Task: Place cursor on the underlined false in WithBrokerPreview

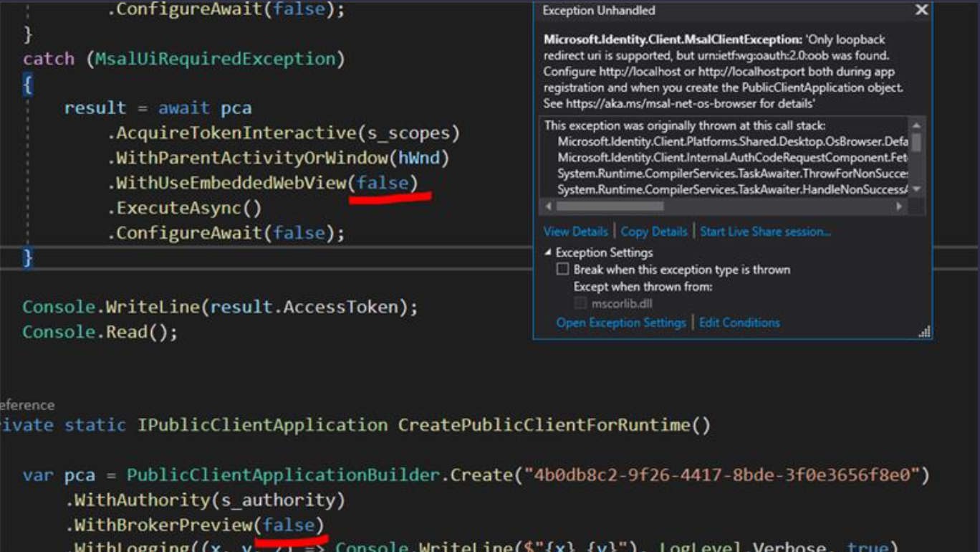Action: [289, 524]
